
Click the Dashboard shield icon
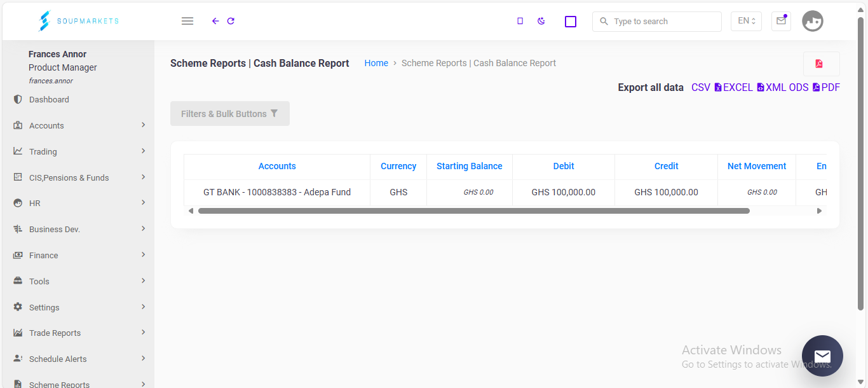18,99
